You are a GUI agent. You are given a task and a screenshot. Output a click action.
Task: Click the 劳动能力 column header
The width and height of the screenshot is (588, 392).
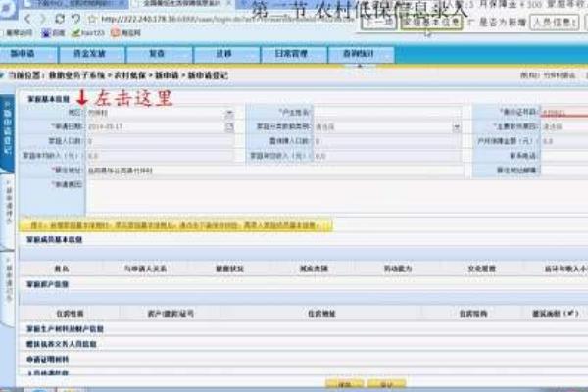(398, 269)
